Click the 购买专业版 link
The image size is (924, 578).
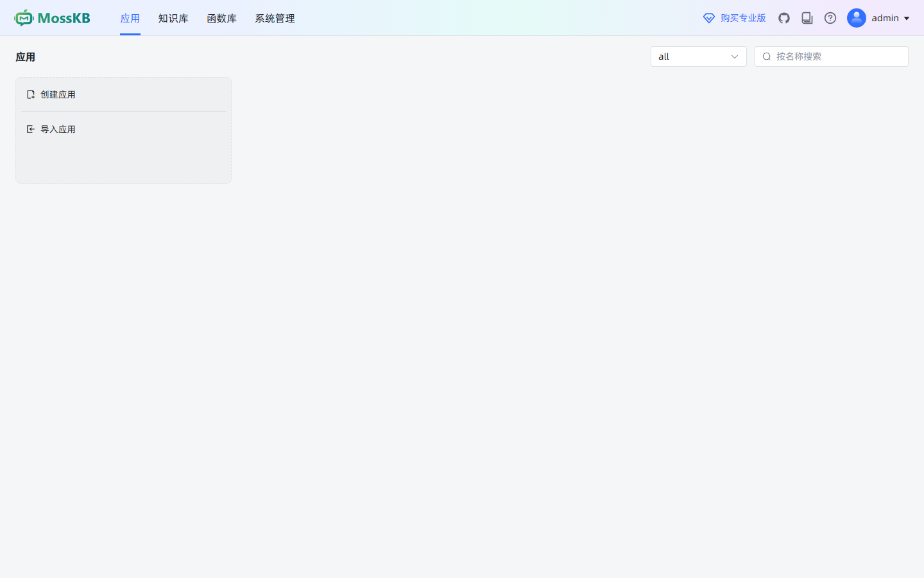[x=743, y=18]
